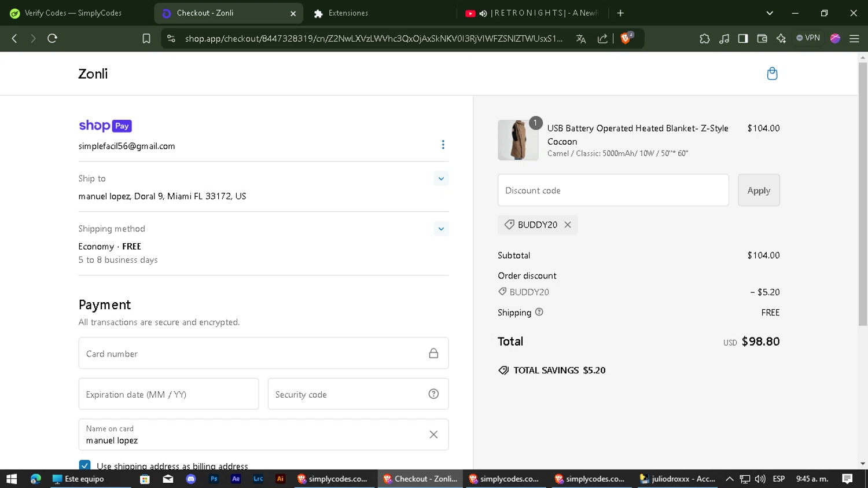Image resolution: width=868 pixels, height=488 pixels.
Task: Open the browser main hamburger menu
Action: pos(854,38)
